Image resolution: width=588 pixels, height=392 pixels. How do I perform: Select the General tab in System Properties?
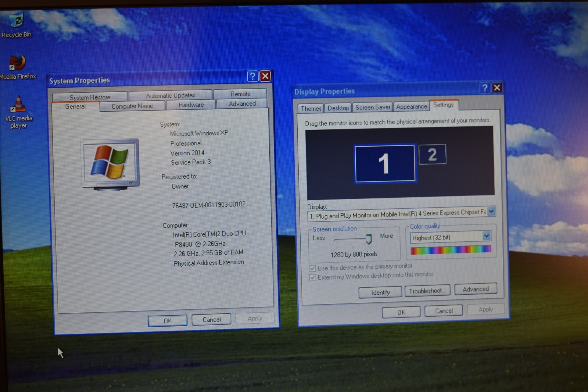(75, 107)
